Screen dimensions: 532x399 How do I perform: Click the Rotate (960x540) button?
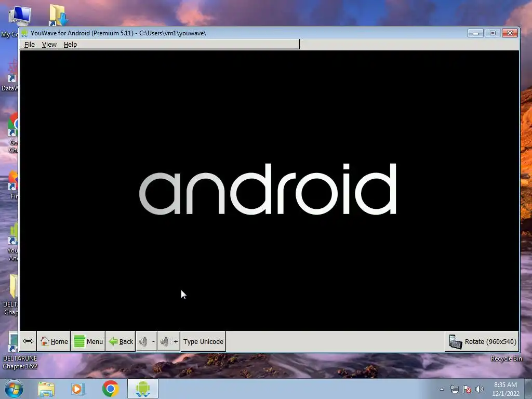coord(482,341)
